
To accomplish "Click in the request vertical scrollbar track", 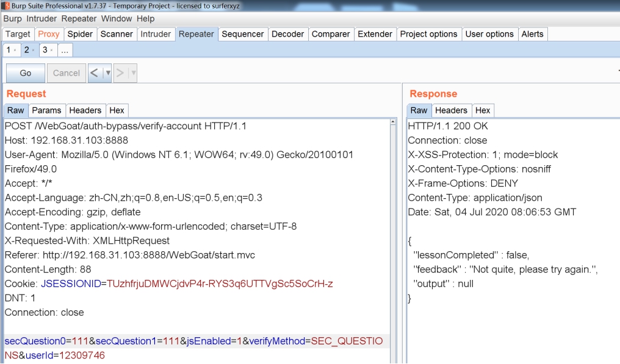I will pyautogui.click(x=392, y=245).
